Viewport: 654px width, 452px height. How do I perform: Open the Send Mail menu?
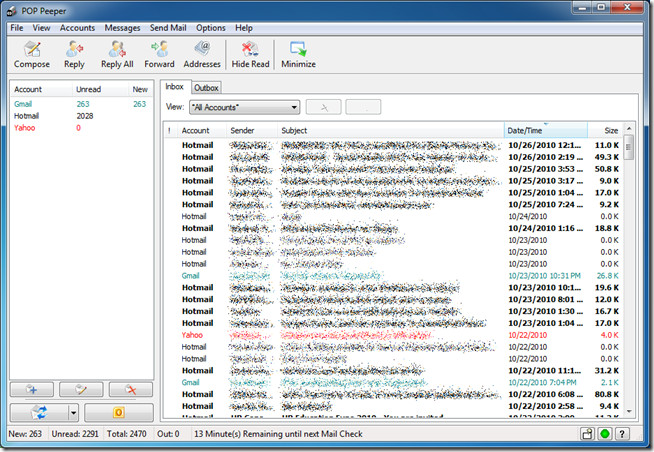tap(168, 28)
